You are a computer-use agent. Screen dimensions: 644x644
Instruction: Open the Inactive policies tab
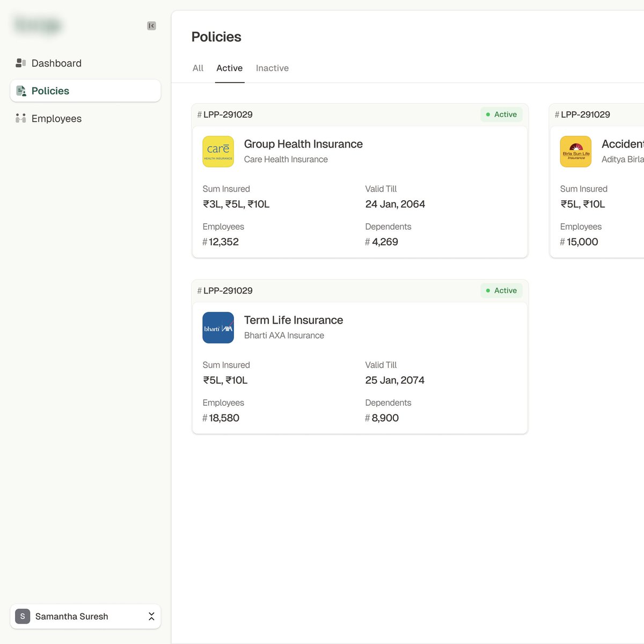(x=272, y=68)
